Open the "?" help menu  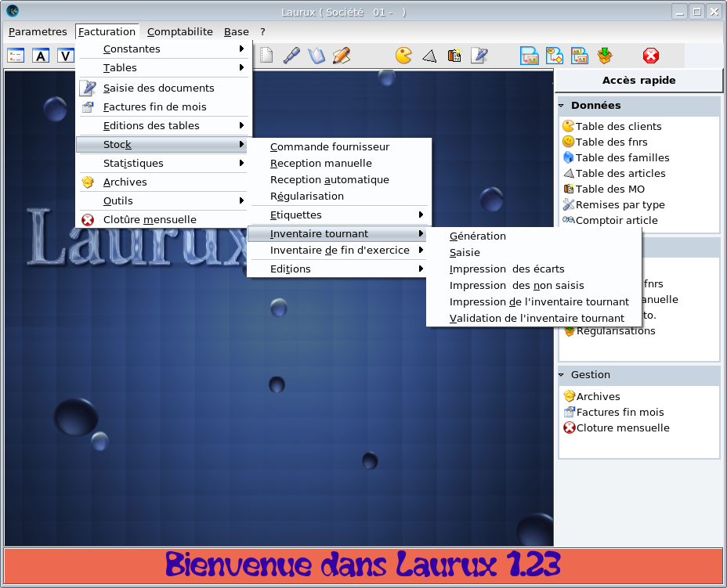point(263,31)
